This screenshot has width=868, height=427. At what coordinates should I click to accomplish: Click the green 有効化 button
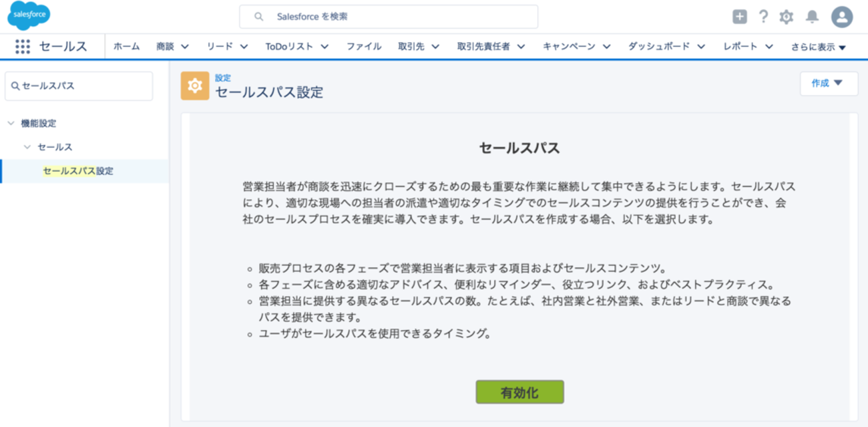[519, 392]
